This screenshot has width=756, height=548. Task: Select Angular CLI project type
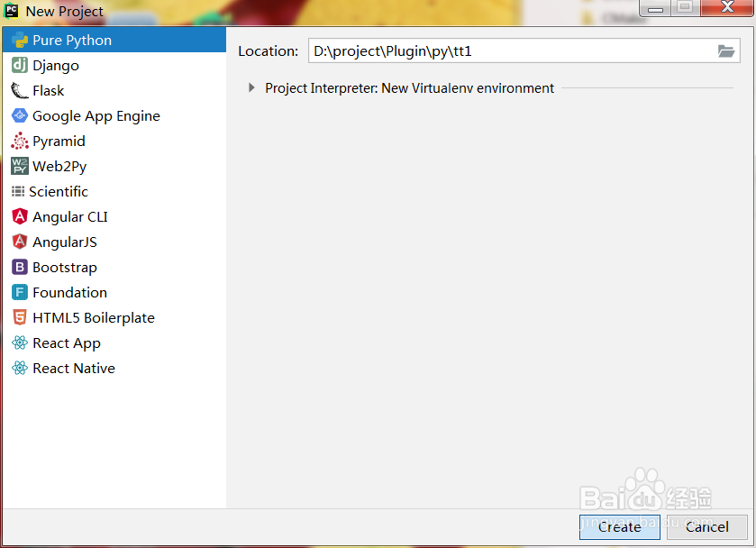[114, 216]
